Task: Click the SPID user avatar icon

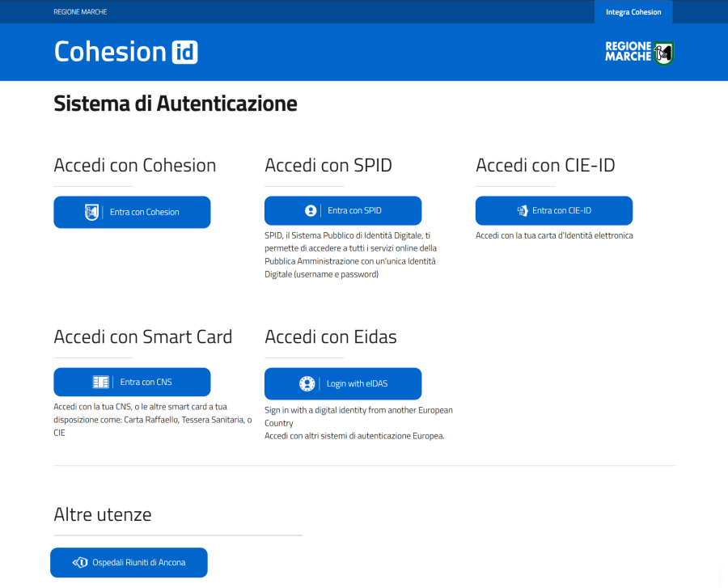Action: [x=311, y=210]
